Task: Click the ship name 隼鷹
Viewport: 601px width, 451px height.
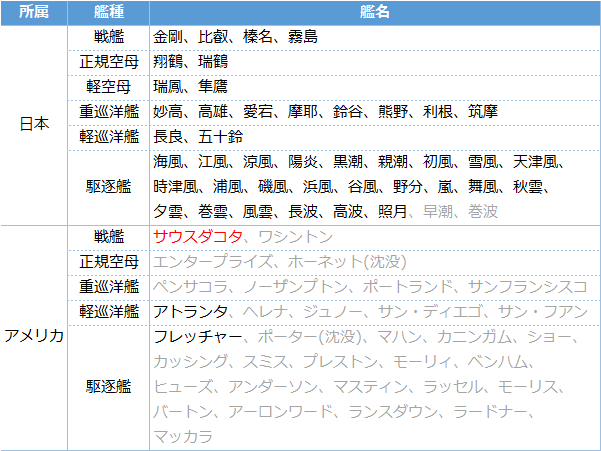Action: click(213, 87)
